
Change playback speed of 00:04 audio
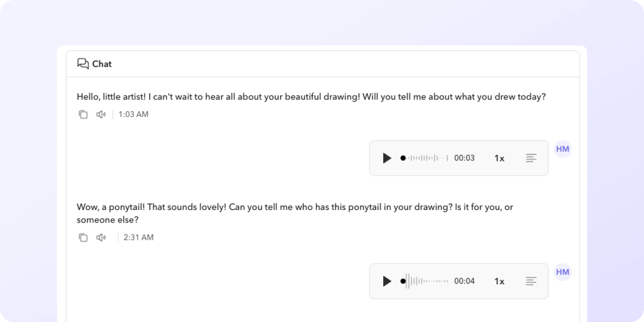(x=499, y=281)
